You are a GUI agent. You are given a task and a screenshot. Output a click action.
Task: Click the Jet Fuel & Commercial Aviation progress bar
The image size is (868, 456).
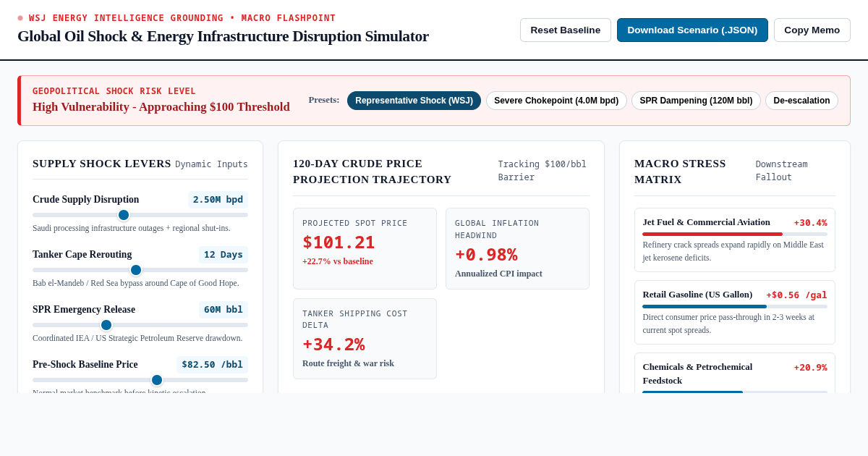click(735, 234)
